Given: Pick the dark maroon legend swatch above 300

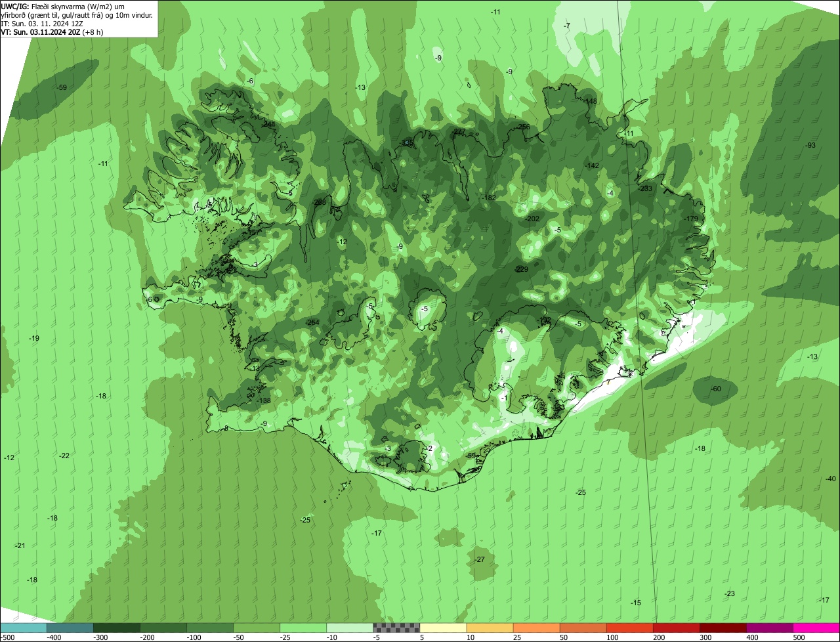Looking at the screenshot, I should coord(722,628).
